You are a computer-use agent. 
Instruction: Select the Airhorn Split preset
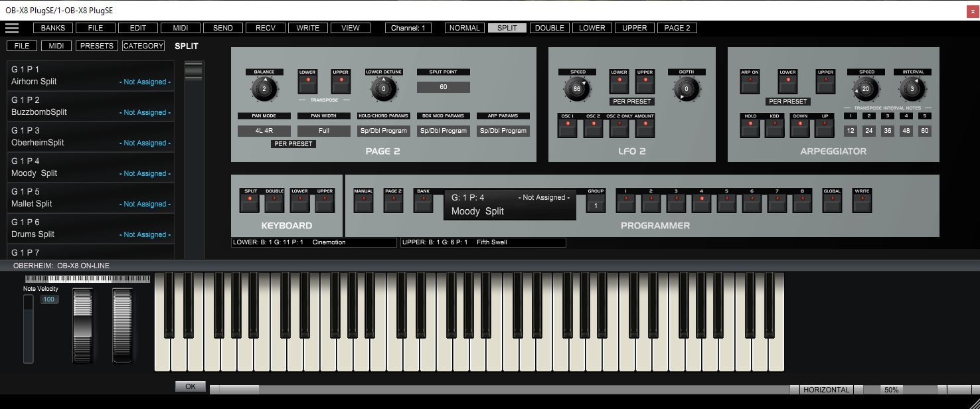tap(90, 76)
